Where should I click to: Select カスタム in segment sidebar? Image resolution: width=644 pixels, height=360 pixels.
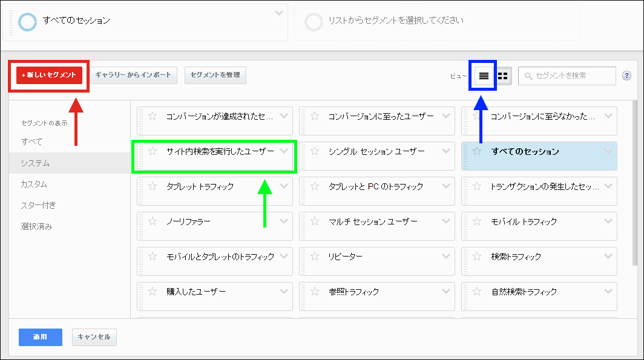coord(34,184)
